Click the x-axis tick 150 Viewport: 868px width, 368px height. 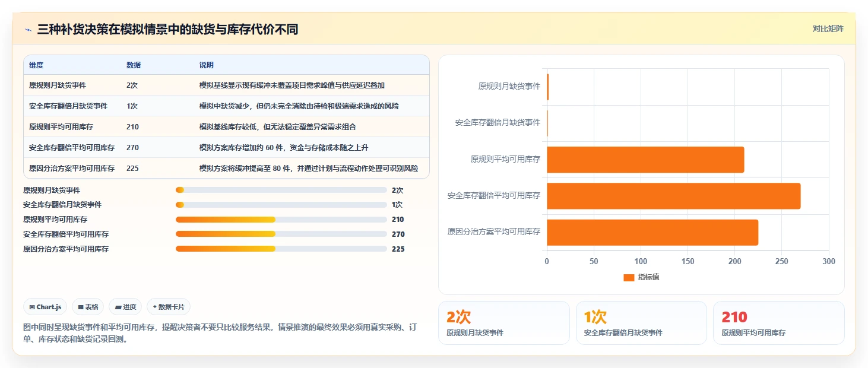(x=688, y=262)
